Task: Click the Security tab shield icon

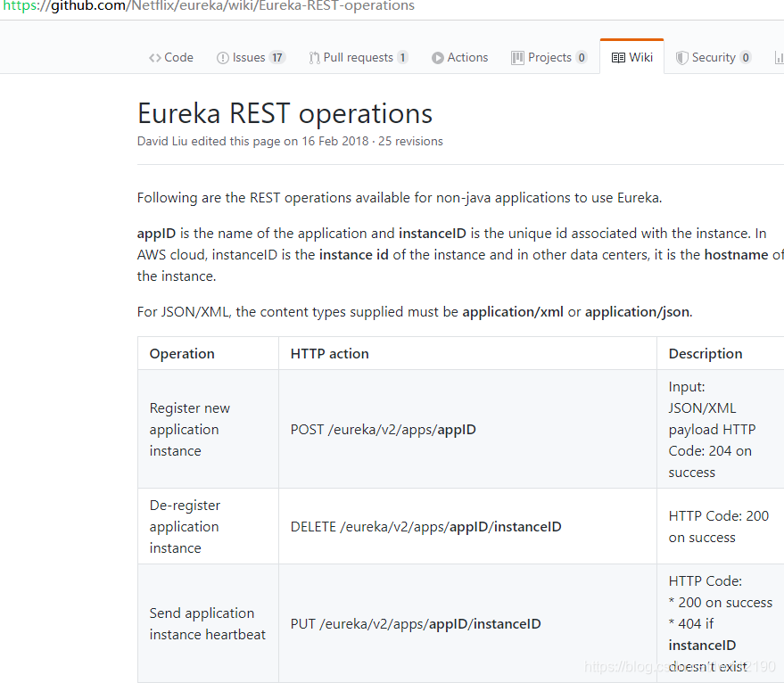Action: click(x=681, y=58)
